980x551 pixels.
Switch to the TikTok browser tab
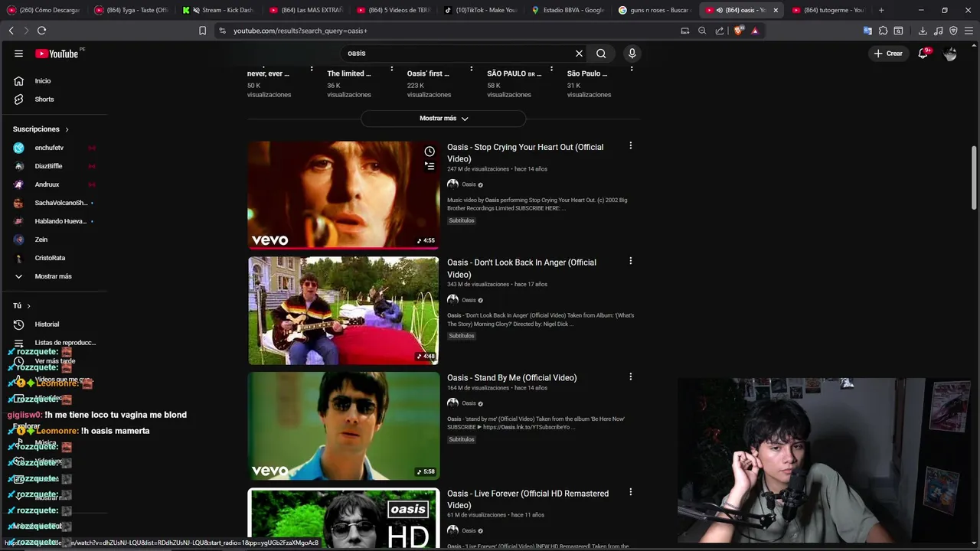[481, 10]
